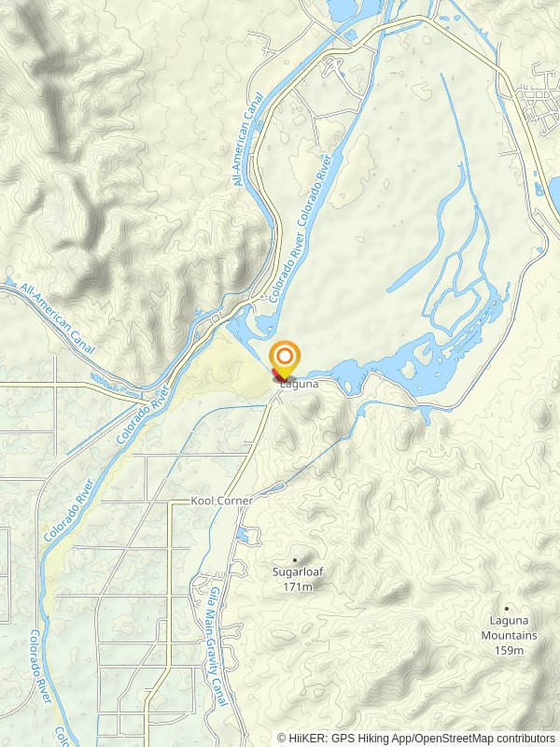Screen dimensions: 560x747
Task: Click the Laguna Mountains name text
Action: pyautogui.click(x=509, y=627)
